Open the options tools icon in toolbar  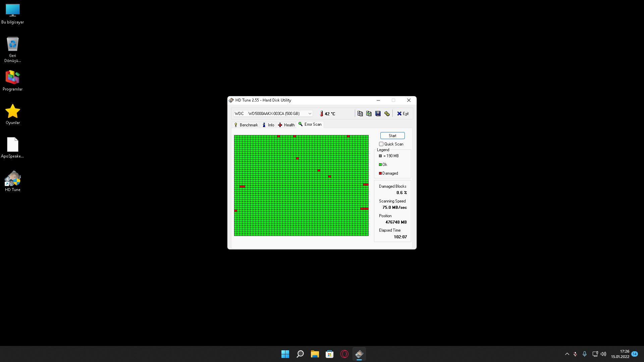point(387,114)
